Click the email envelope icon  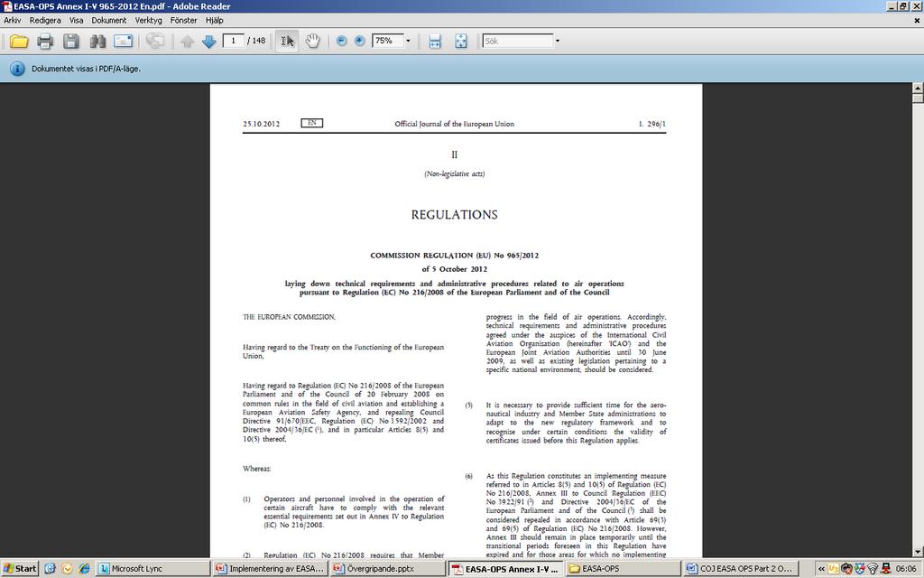click(123, 42)
